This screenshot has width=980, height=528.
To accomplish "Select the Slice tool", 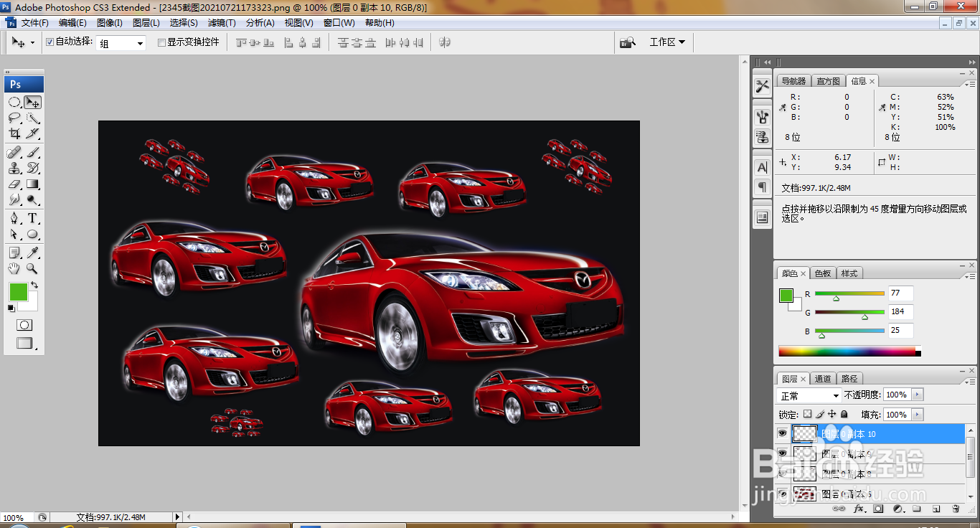I will 32,133.
